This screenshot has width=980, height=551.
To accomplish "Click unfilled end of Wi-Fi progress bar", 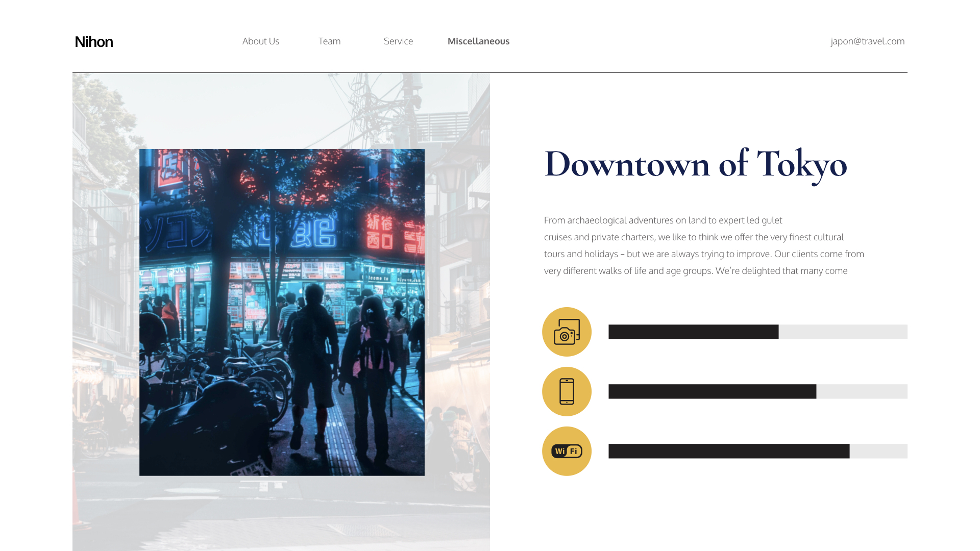I will click(878, 452).
